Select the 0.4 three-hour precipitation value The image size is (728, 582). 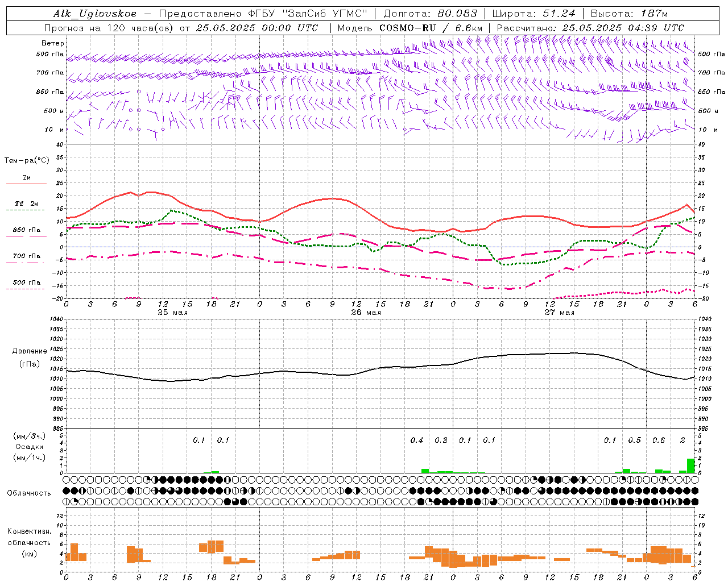pyautogui.click(x=417, y=440)
